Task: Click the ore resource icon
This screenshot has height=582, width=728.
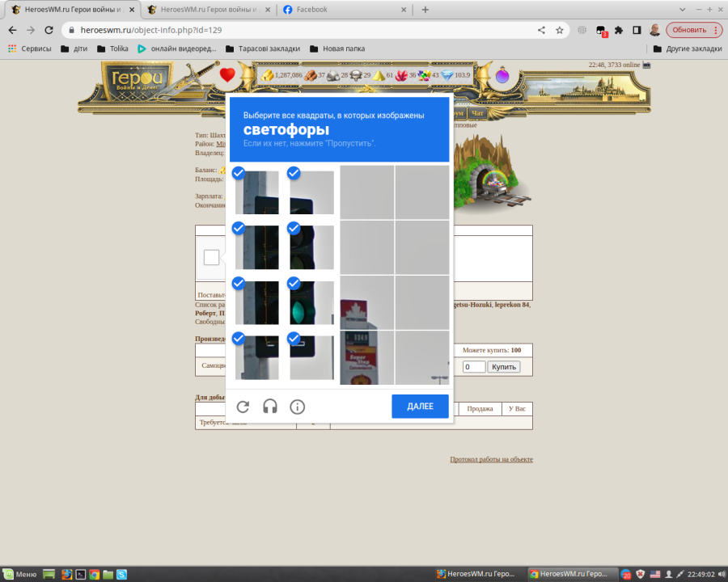Action: (x=333, y=75)
